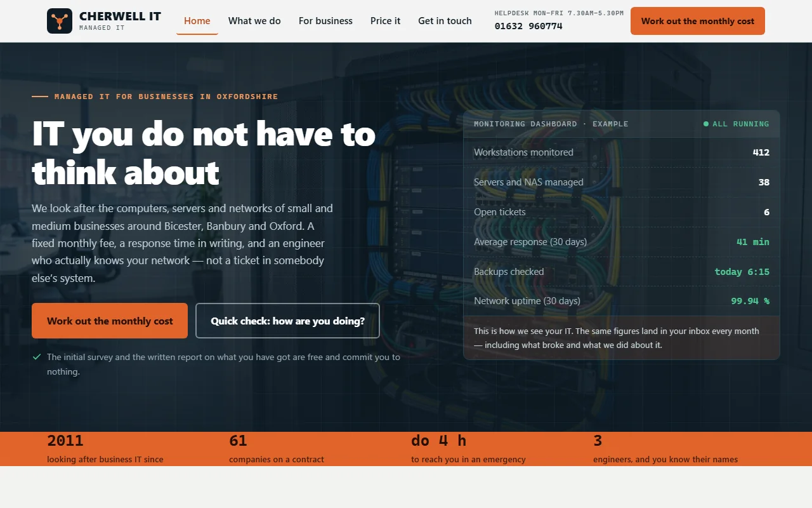The width and height of the screenshot is (812, 508).
Task: Click the hero paragraph about Bicester, Banbury and Oxford
Action: click(183, 243)
